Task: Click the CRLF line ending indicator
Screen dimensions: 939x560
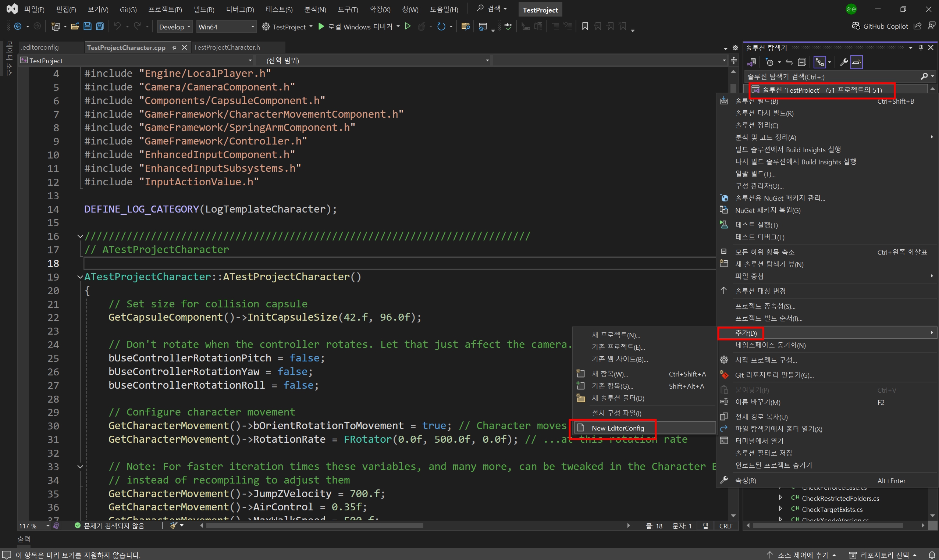Action: [726, 526]
